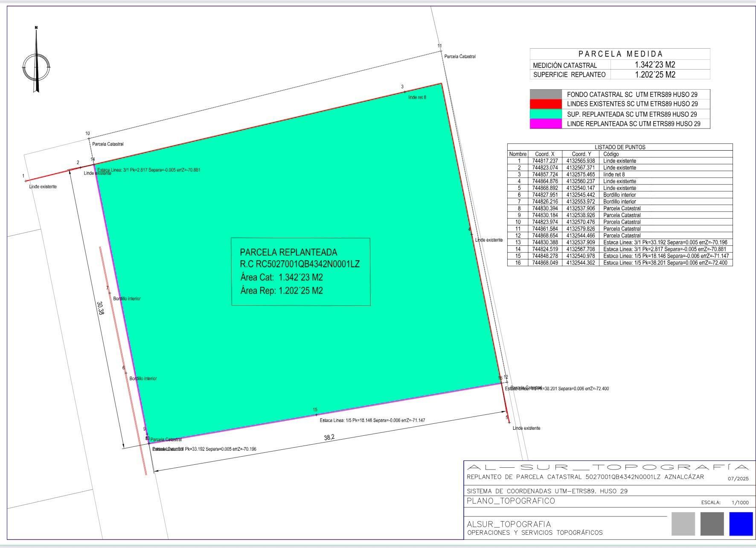
Task: Click the 'linde ret 8' code in table row 3
Action: coord(614,175)
